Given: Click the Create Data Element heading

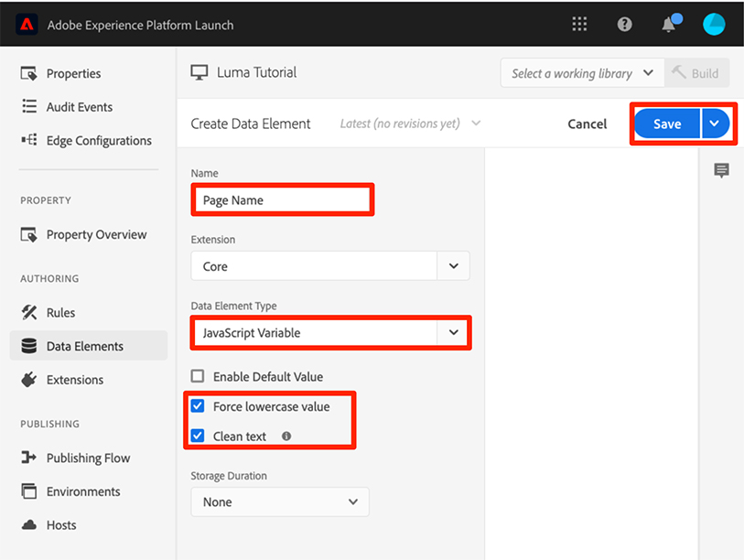Looking at the screenshot, I should click(251, 124).
